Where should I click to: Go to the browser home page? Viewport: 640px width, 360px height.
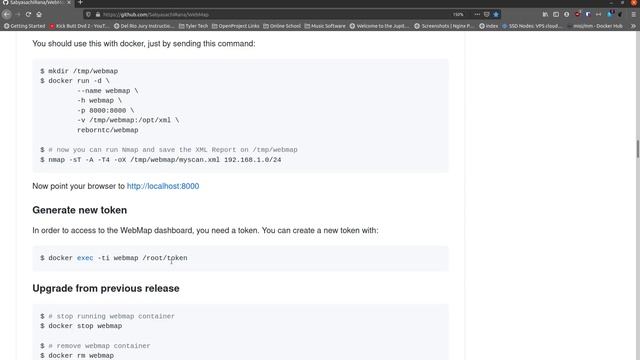pyautogui.click(x=39, y=14)
